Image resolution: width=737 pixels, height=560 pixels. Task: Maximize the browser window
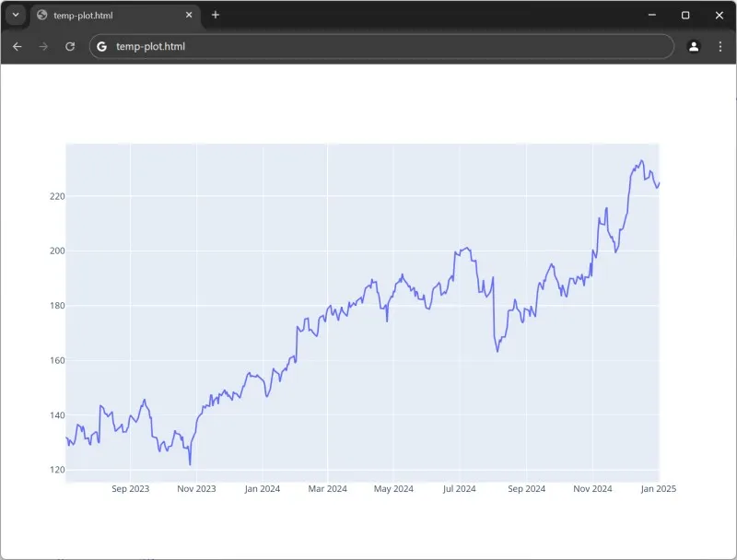(x=685, y=15)
